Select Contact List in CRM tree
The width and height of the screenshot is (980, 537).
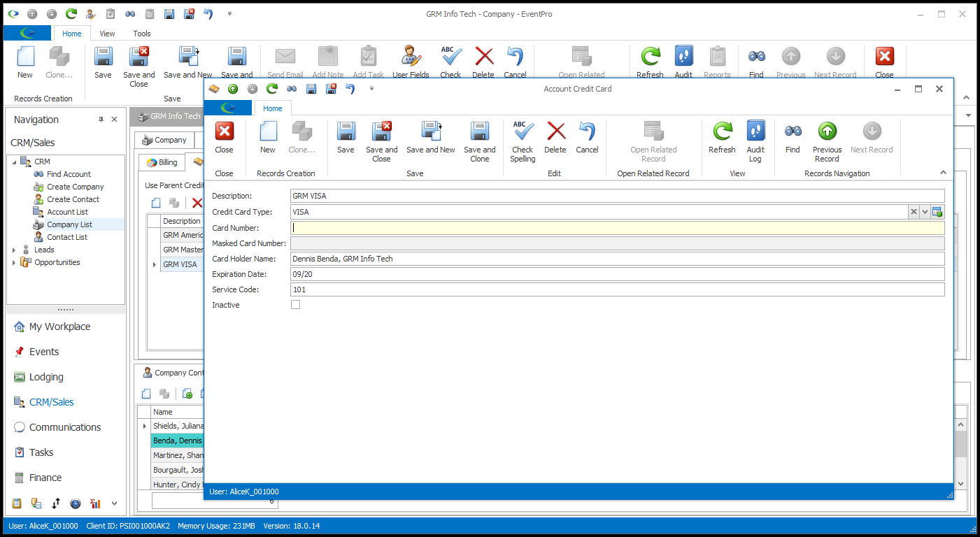[x=67, y=237]
